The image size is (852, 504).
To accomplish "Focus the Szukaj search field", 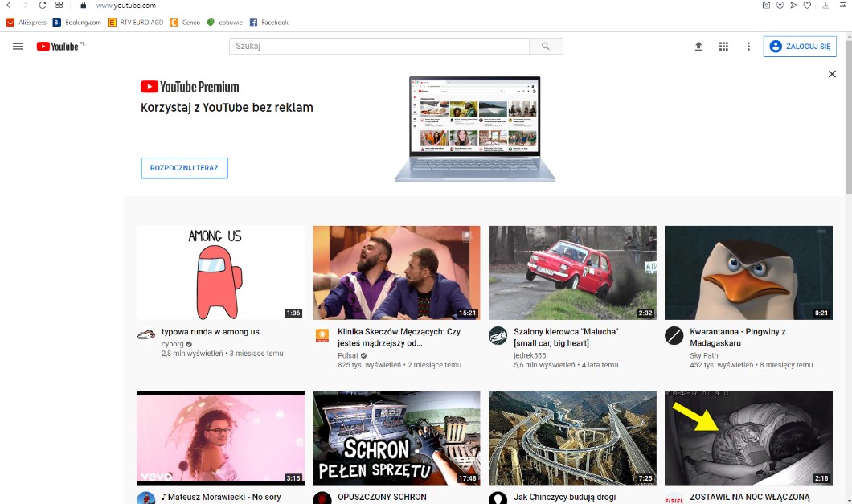I will (x=379, y=47).
